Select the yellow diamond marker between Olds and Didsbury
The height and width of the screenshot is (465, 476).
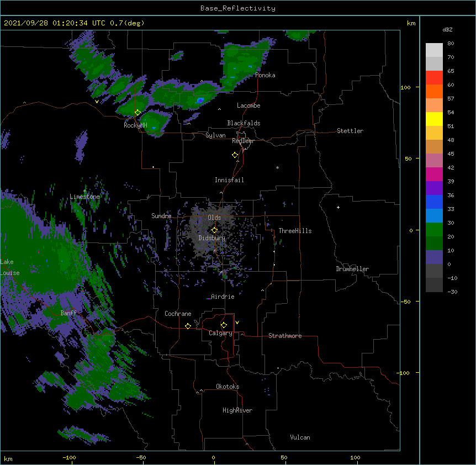[214, 230]
